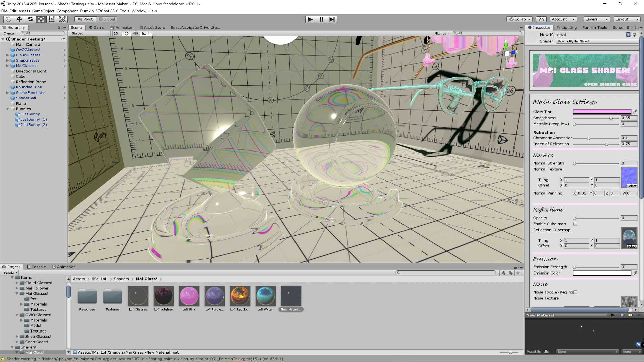Open cloud services icon

pyautogui.click(x=541, y=19)
